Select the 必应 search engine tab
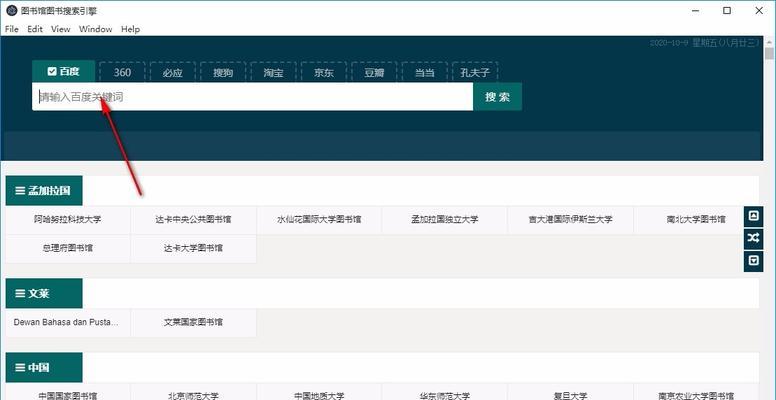Screen dimensions: 776x400 (x=173, y=72)
